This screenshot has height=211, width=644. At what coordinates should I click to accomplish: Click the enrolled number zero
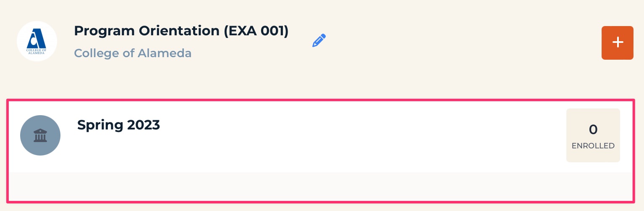[x=593, y=129]
